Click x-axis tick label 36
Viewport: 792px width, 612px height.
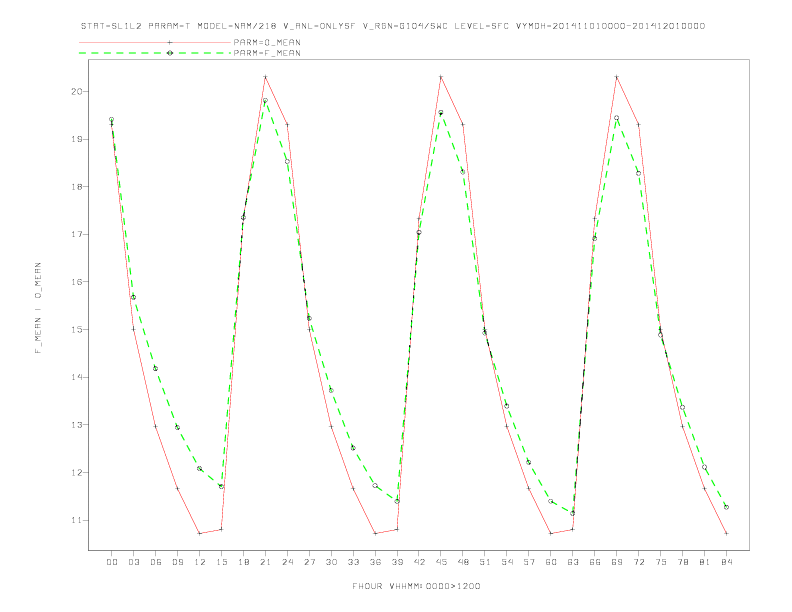point(375,562)
